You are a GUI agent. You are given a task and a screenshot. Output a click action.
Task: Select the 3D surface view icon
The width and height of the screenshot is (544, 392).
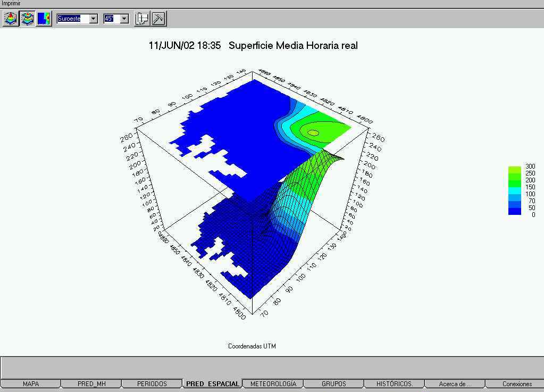tap(11, 19)
